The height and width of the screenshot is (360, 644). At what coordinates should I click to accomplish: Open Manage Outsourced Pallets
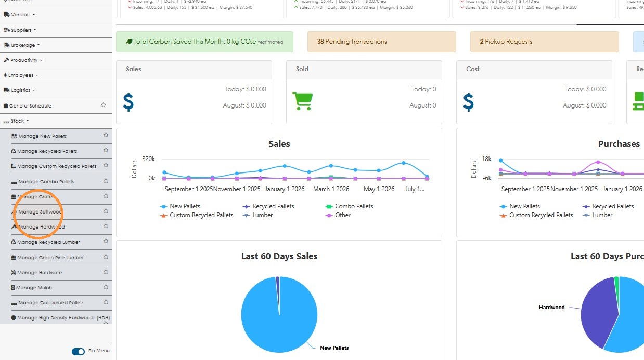point(47,303)
